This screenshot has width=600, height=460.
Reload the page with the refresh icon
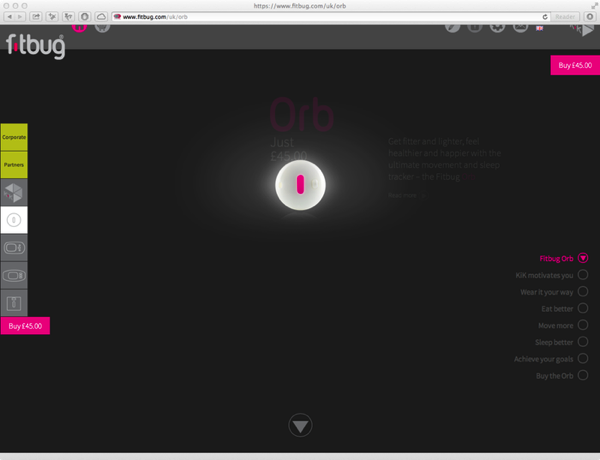(545, 17)
